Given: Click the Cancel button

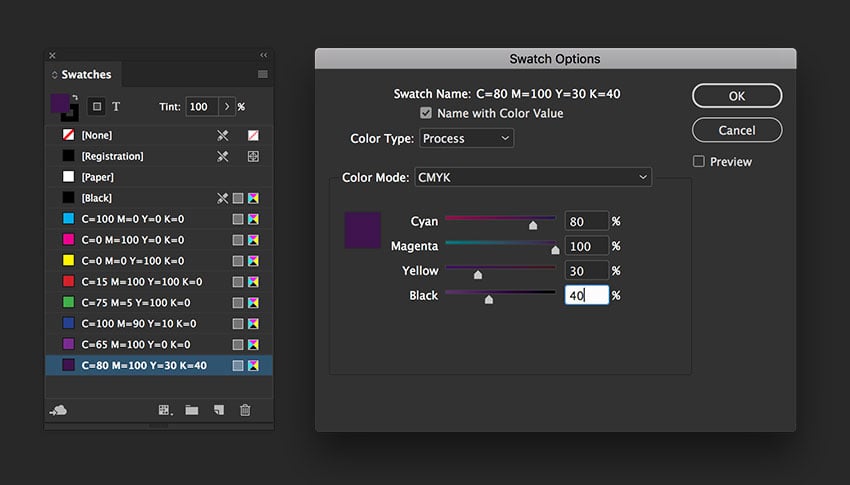Looking at the screenshot, I should click(x=737, y=130).
